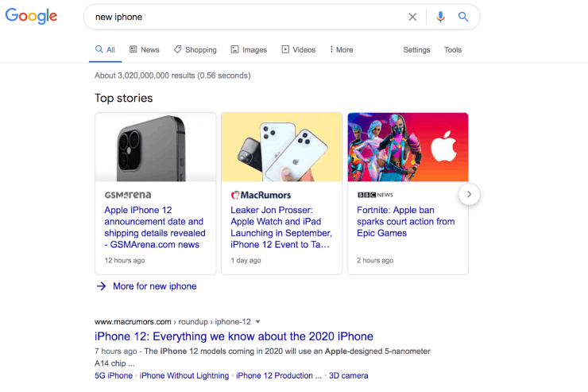Open BBC Fortnite Apple ban story
Screen dimensions: 588x392
tap(406, 222)
